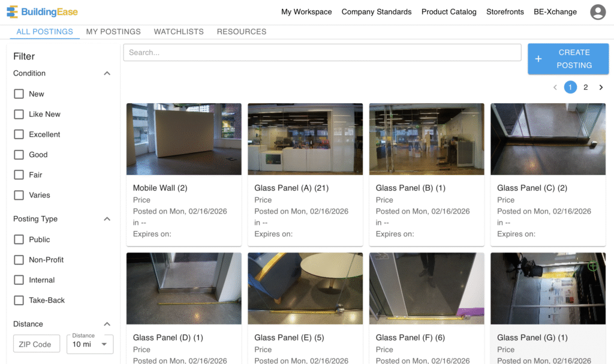Collapse the Distance filter section

pyautogui.click(x=107, y=324)
